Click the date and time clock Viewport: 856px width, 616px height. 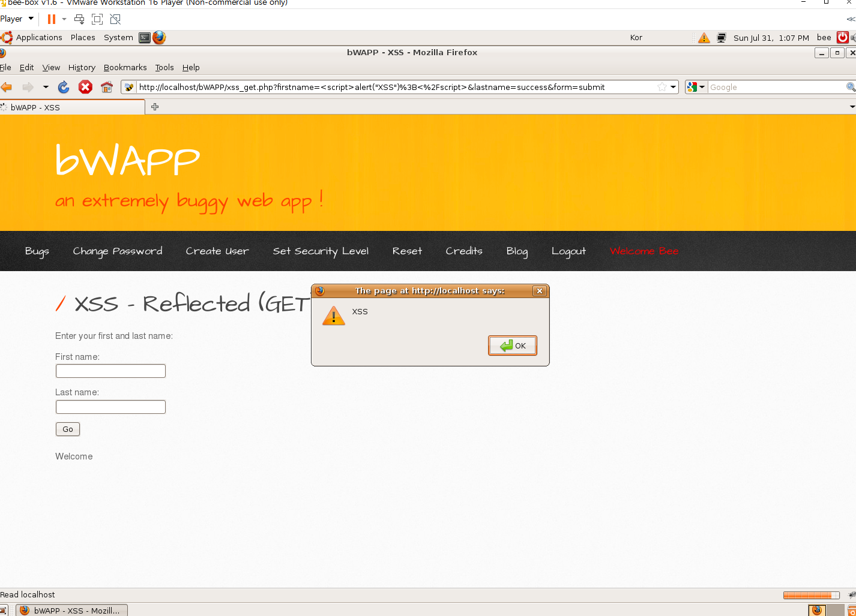(x=771, y=38)
